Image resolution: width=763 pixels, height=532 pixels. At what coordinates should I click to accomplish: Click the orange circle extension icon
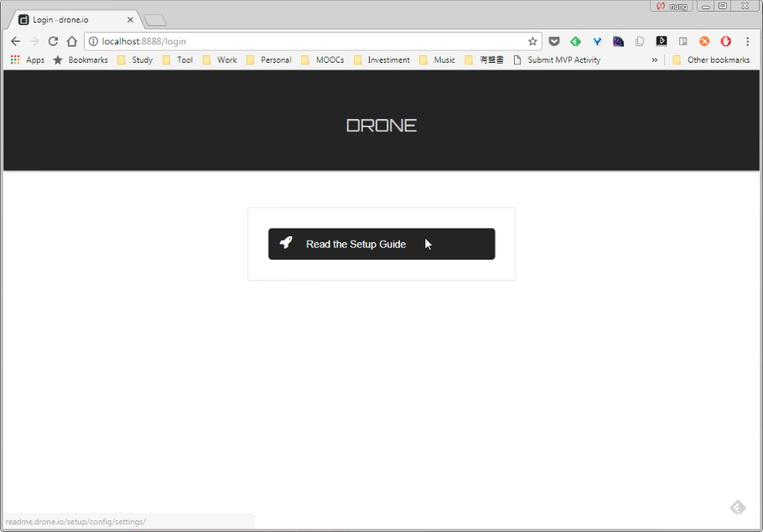[x=704, y=41]
